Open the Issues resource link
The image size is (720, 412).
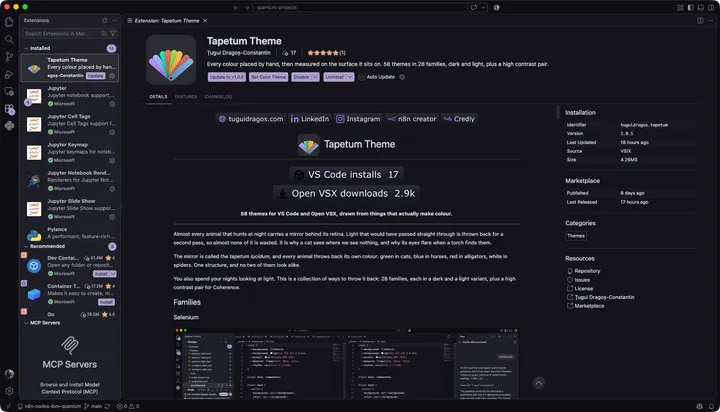[582, 280]
